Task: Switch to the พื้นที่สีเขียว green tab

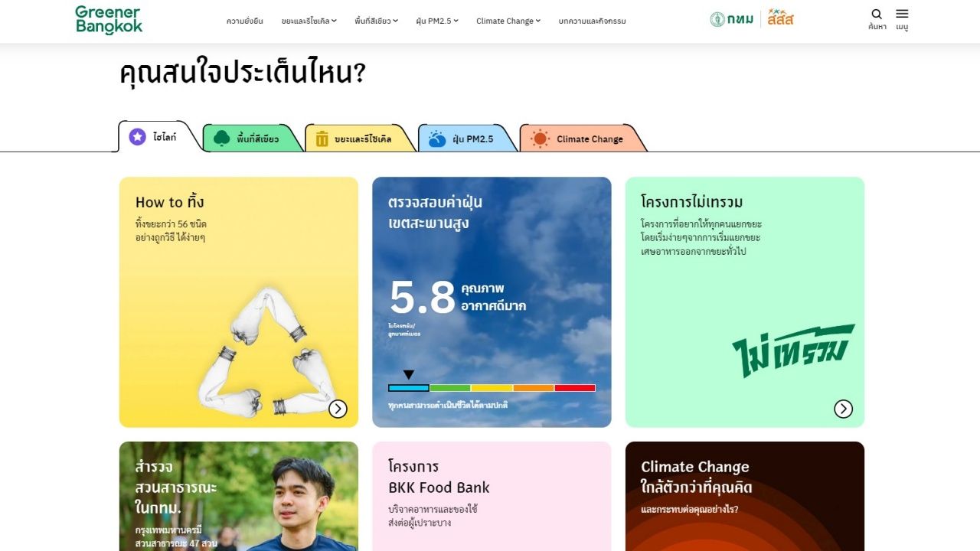Action: coord(247,139)
